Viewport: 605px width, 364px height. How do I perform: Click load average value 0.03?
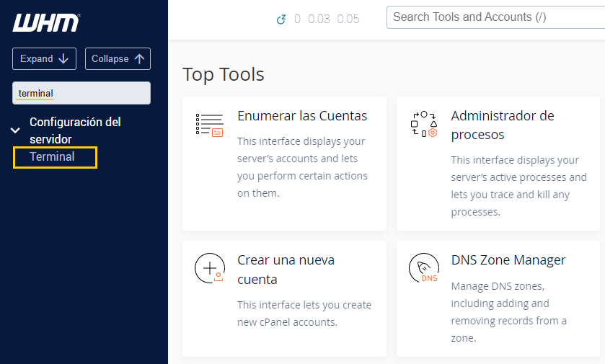[319, 19]
